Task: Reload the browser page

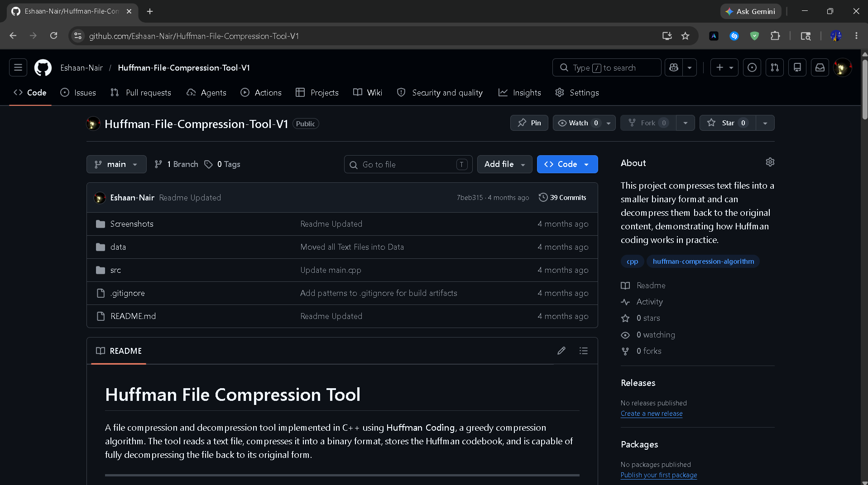Action: coord(53,36)
